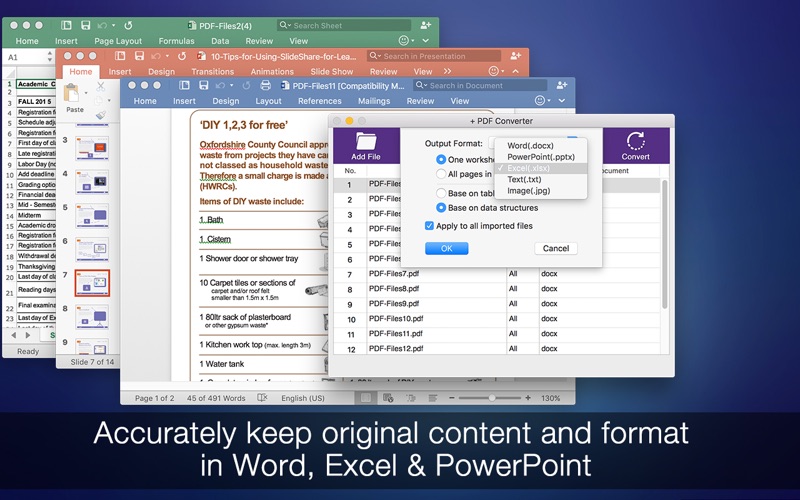This screenshot has height=500, width=800.
Task: Click Undo arrow in Excel title bar
Action: [102, 25]
